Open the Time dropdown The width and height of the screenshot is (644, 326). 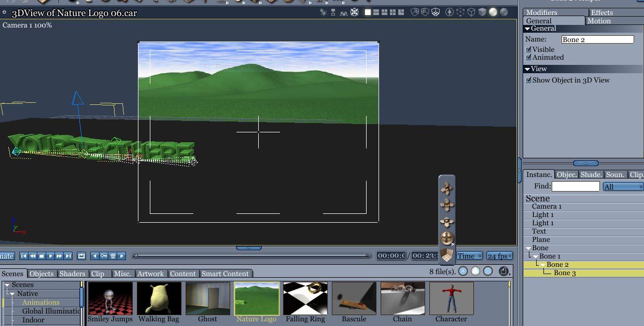[469, 256]
